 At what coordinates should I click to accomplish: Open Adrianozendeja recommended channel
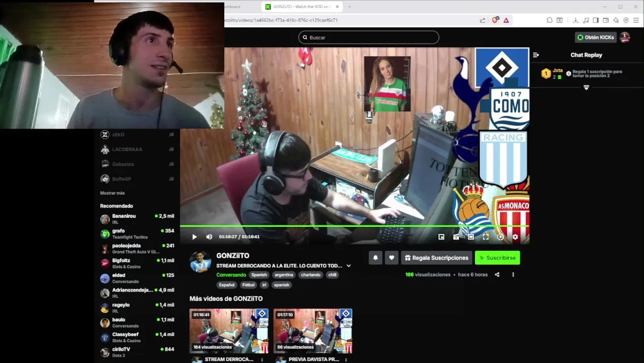point(137,293)
